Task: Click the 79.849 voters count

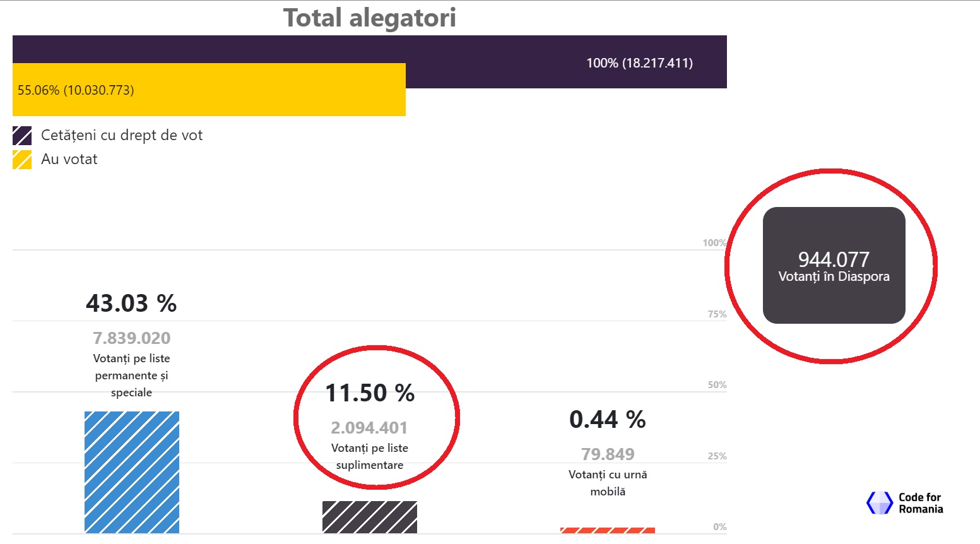Action: point(608,454)
